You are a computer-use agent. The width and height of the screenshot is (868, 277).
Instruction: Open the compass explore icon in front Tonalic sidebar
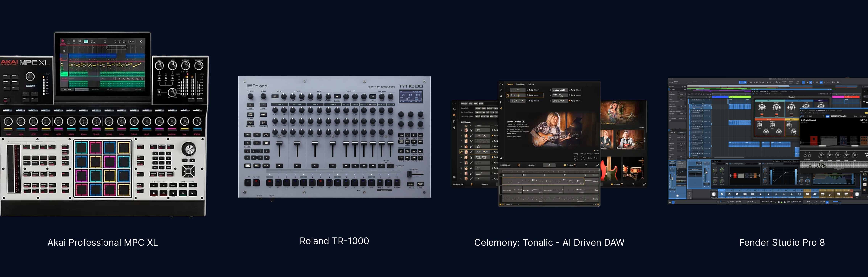click(x=501, y=90)
